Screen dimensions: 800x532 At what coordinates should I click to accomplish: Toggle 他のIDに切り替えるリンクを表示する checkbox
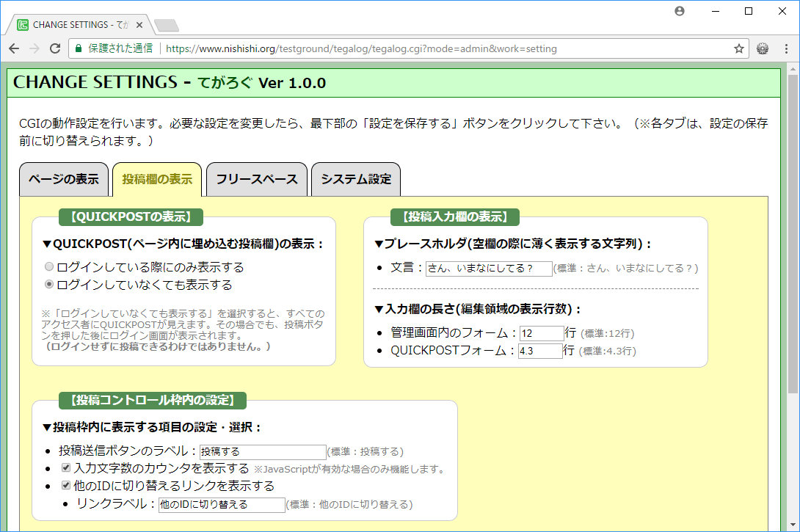coord(66,484)
